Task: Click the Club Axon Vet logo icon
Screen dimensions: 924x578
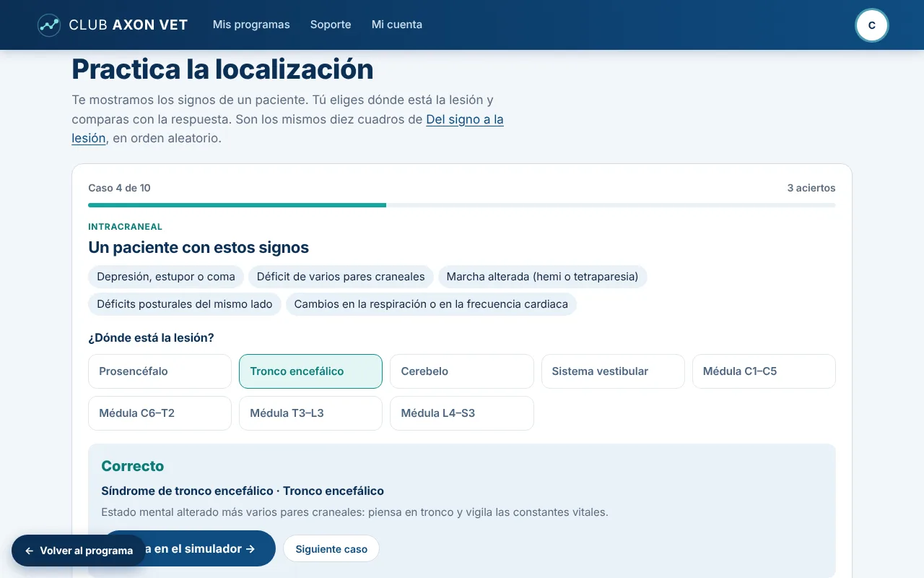Action: click(49, 25)
